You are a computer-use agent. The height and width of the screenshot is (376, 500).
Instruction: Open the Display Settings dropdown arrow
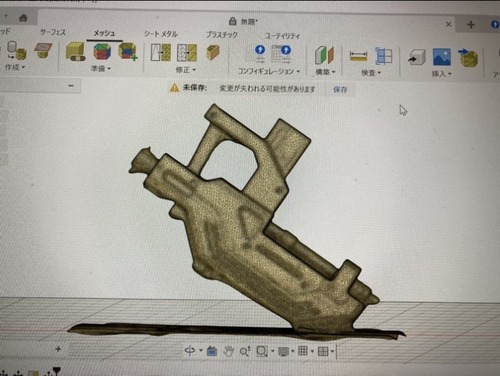tap(293, 351)
